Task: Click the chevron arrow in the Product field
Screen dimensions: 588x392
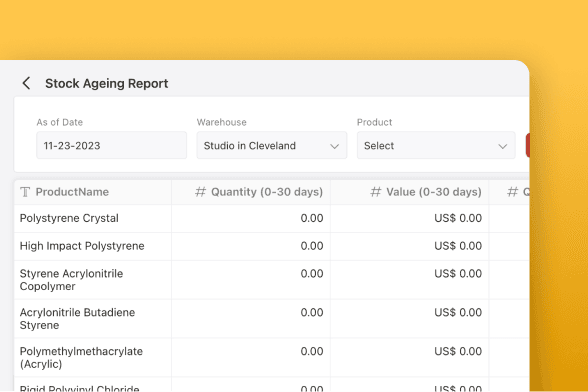Action: click(502, 146)
